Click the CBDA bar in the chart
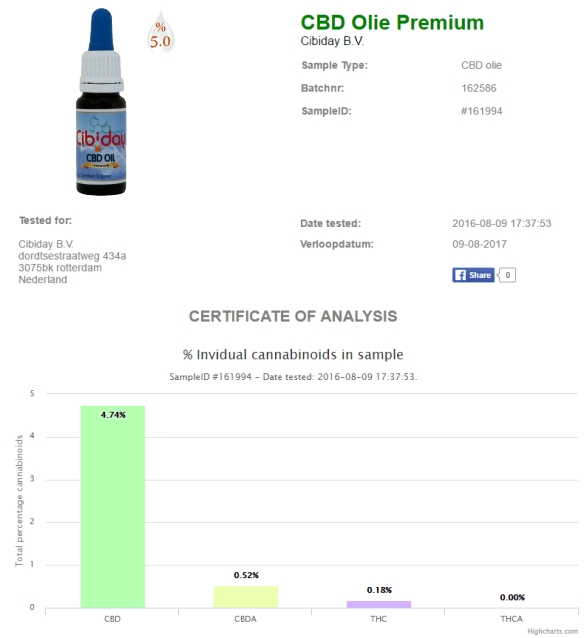 246,597
